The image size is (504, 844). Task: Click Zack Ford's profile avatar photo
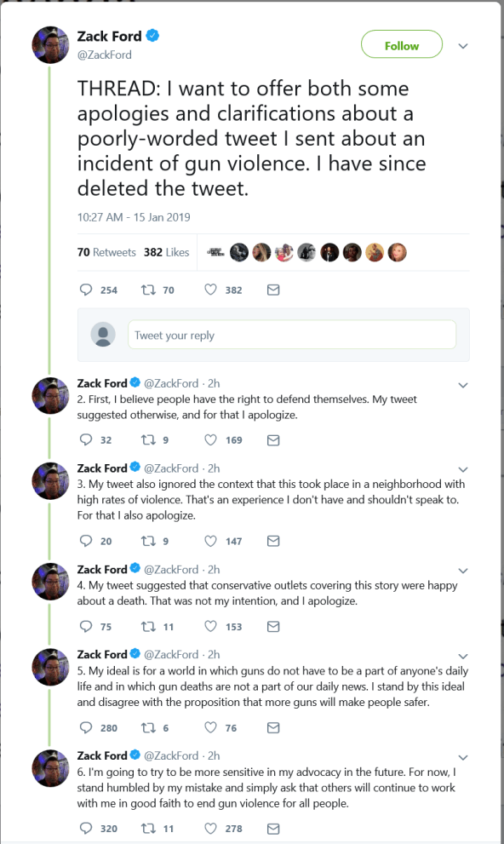(x=50, y=44)
